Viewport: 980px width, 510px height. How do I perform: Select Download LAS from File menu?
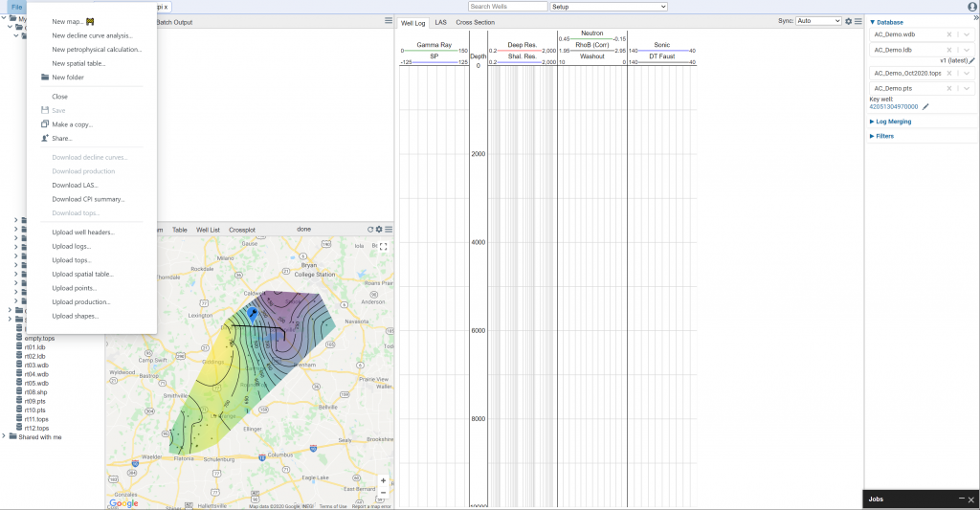(75, 185)
